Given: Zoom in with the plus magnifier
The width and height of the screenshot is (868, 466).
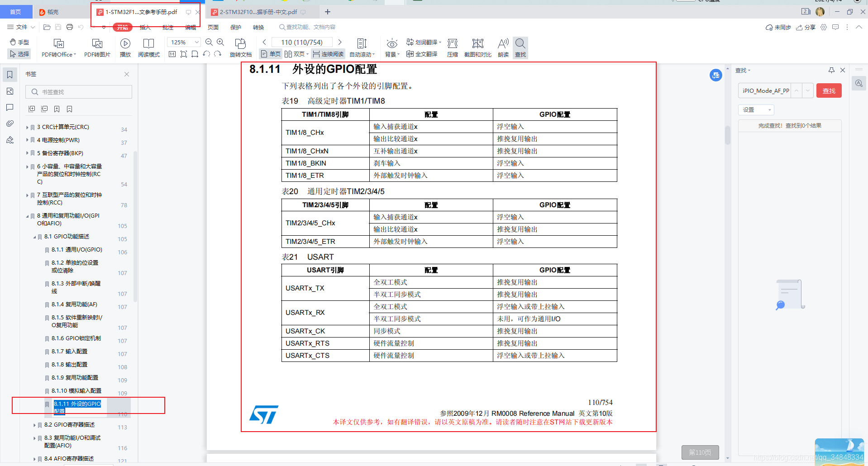Looking at the screenshot, I should [x=220, y=42].
